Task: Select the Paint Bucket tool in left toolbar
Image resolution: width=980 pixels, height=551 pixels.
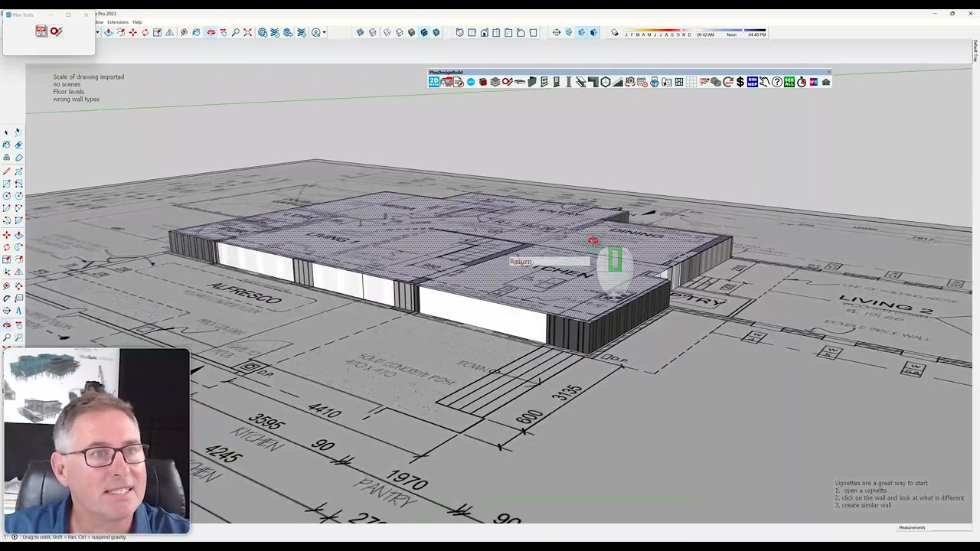Action: 6,144
